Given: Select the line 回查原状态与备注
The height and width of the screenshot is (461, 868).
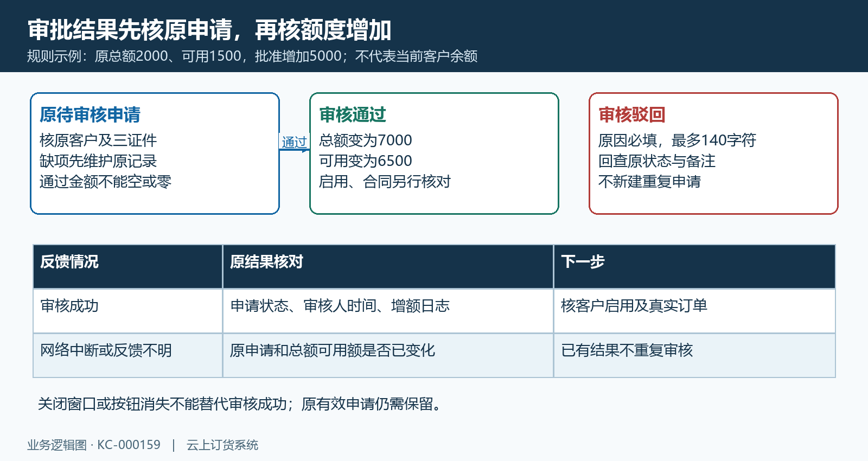Looking at the screenshot, I should (x=657, y=161).
